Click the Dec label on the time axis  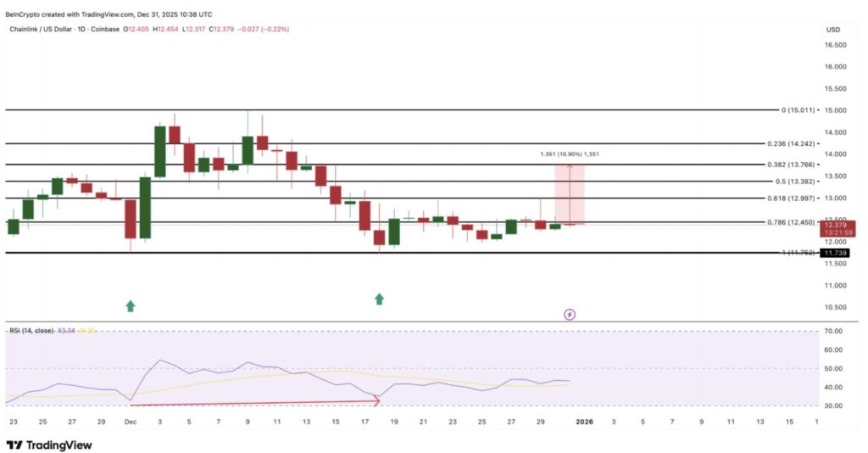(x=130, y=421)
